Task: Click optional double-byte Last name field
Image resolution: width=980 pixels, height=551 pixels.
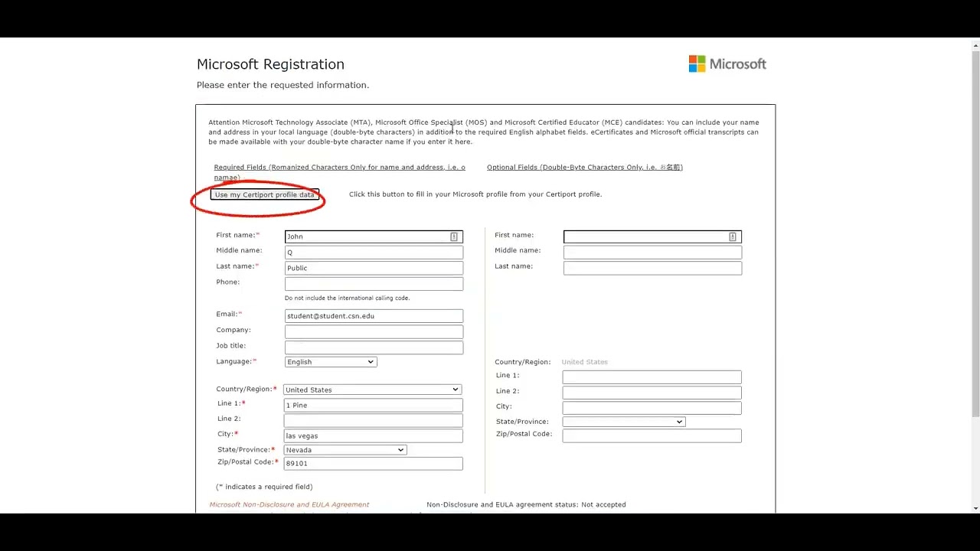Action: click(652, 268)
